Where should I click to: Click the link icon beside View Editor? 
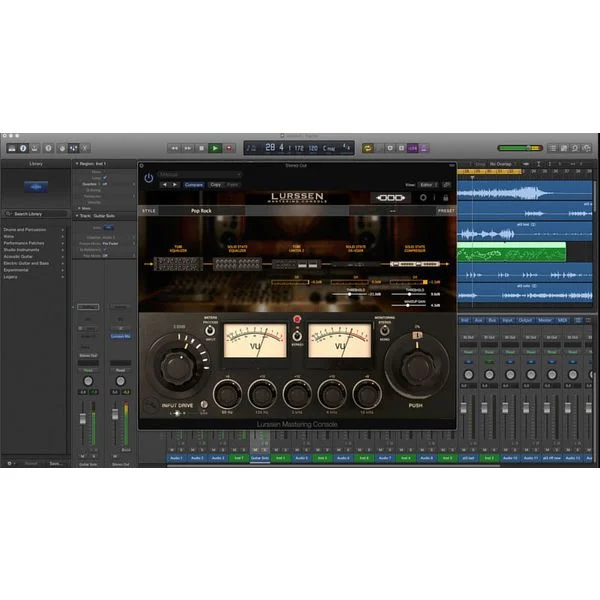446,185
